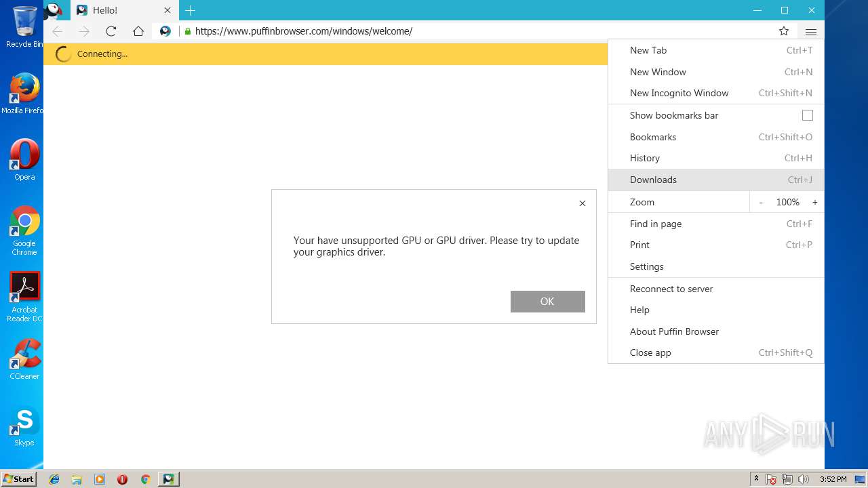Screen dimensions: 868x488
Task: Open Downloads from menu
Action: [x=716, y=180]
